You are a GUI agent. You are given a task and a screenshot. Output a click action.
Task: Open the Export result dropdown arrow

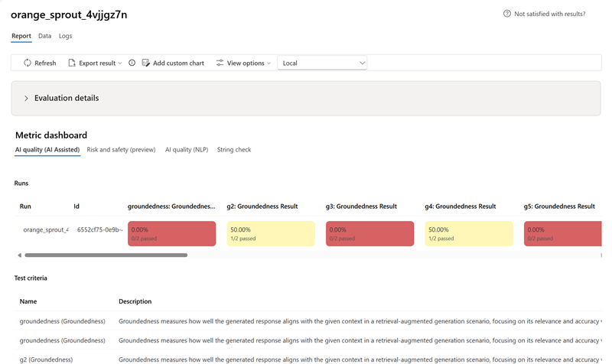120,63
